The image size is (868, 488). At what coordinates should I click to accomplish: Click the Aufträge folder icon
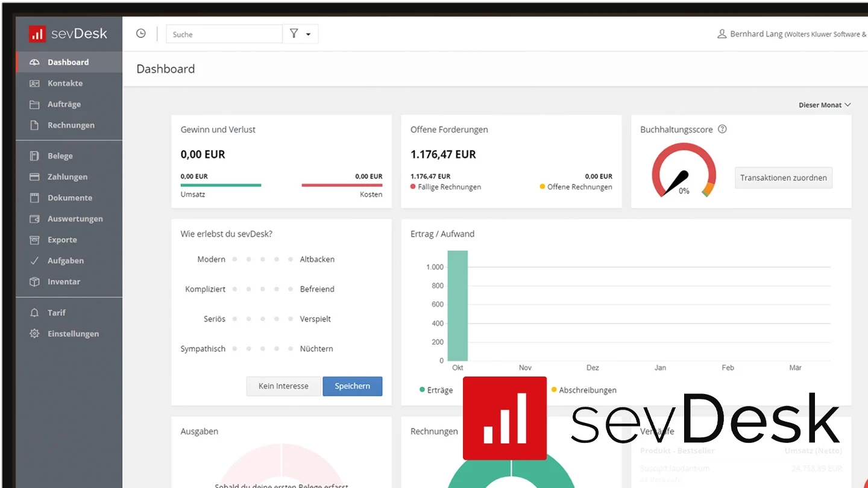click(34, 104)
